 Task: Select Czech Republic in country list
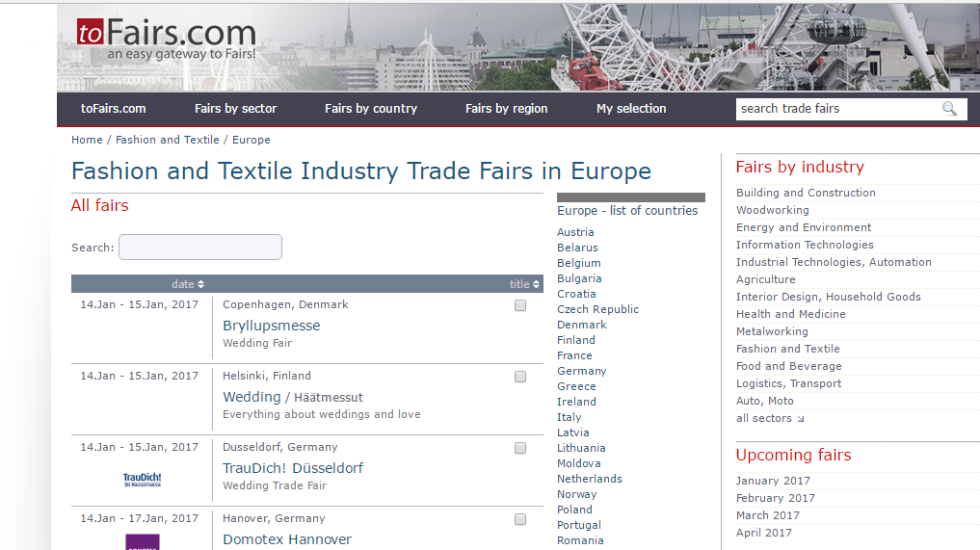(598, 309)
